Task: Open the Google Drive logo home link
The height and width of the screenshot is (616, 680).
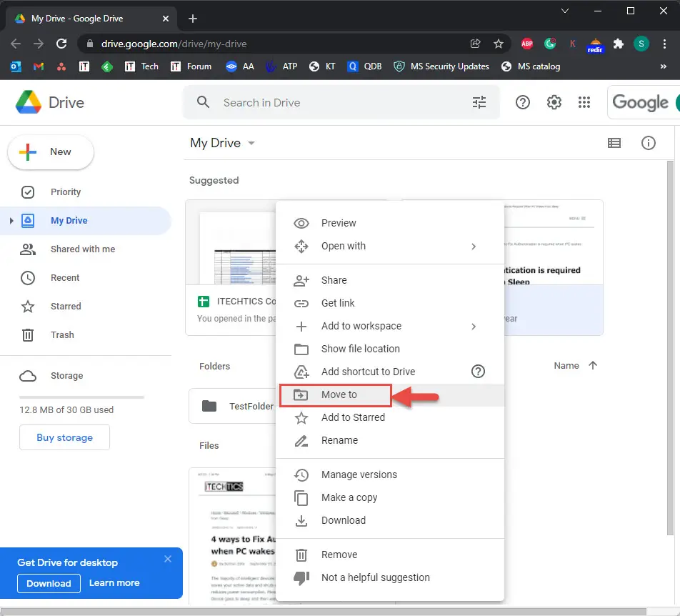Action: (49, 102)
